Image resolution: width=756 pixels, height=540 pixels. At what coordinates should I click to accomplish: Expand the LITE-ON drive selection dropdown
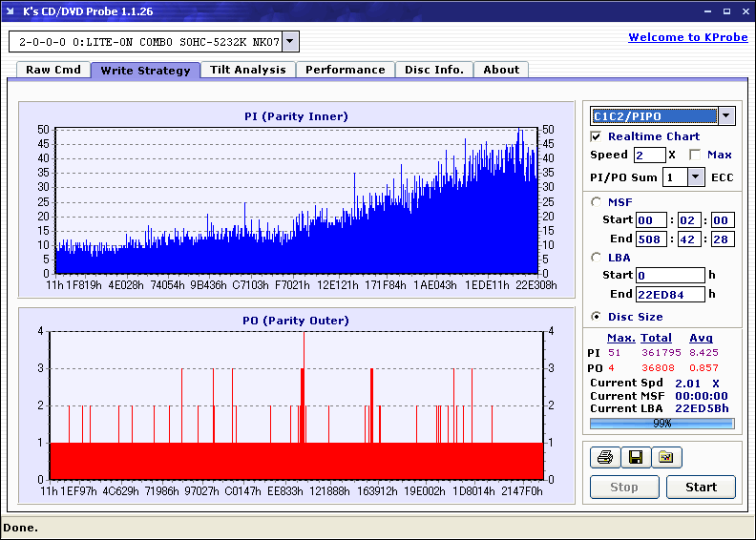pos(290,42)
